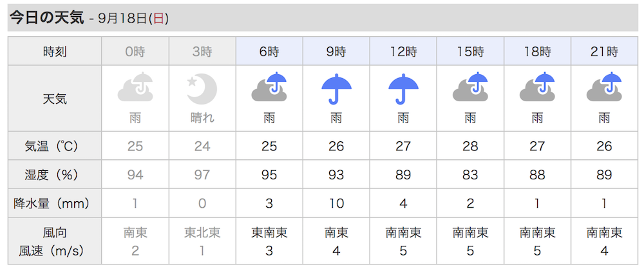Click the 9時 precipitation value 10
This screenshot has height=269, width=644.
336,203
